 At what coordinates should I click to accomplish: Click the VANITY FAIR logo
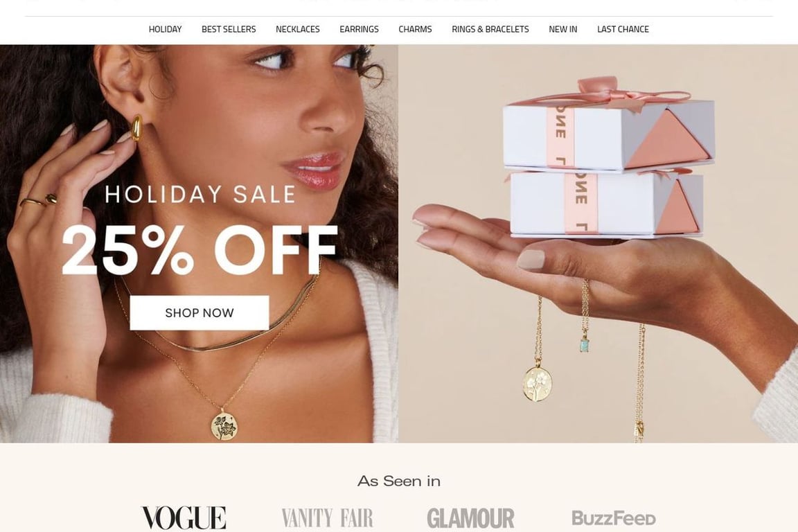[327, 517]
